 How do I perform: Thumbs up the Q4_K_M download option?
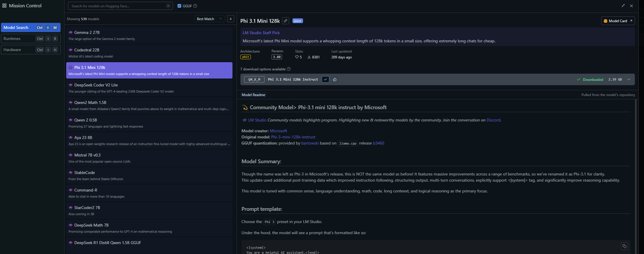point(335,79)
